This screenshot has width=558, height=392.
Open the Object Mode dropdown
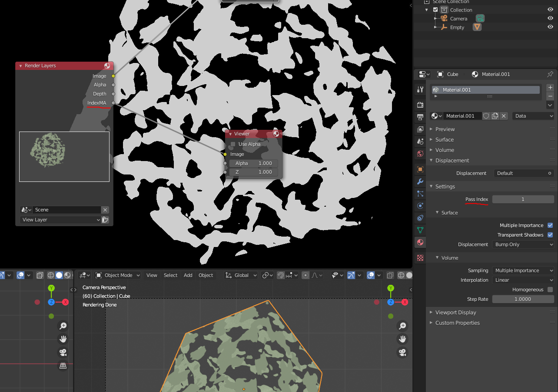[118, 275]
